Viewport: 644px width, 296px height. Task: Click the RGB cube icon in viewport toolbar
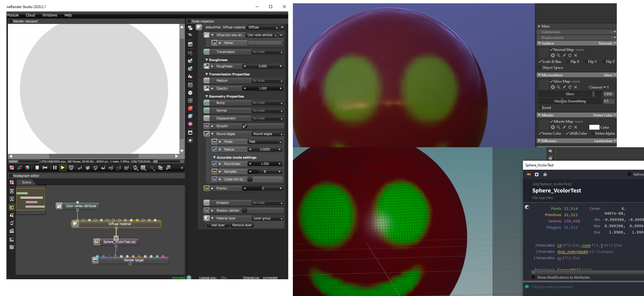click(x=27, y=168)
